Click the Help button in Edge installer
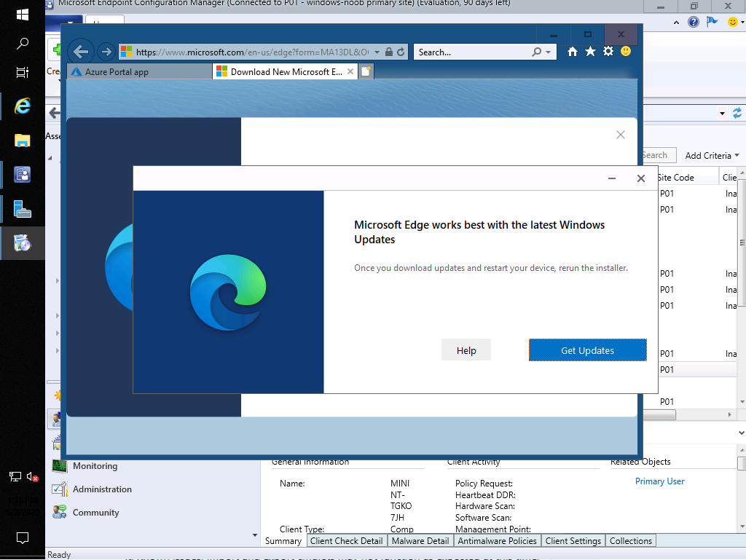Screen dimensions: 746x560 coord(466,350)
